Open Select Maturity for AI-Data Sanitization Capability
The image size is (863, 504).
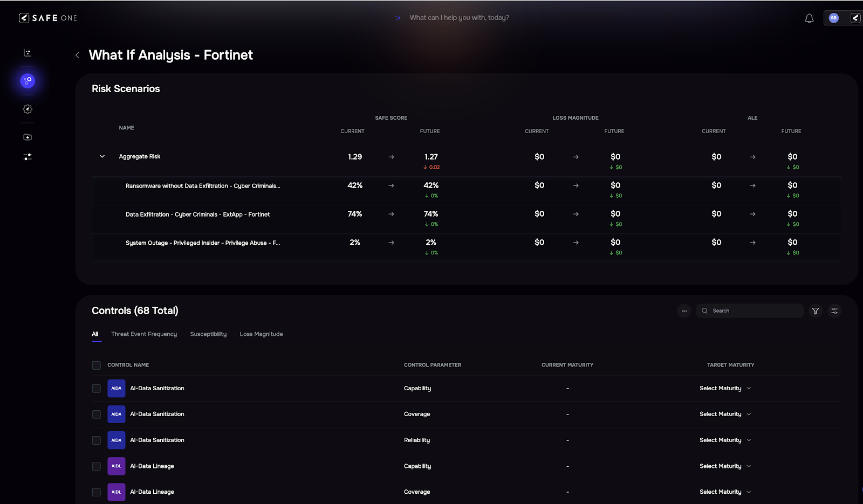[725, 389]
